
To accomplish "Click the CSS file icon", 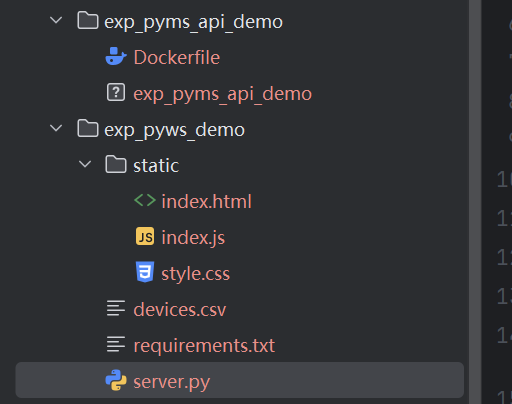I will tap(145, 272).
